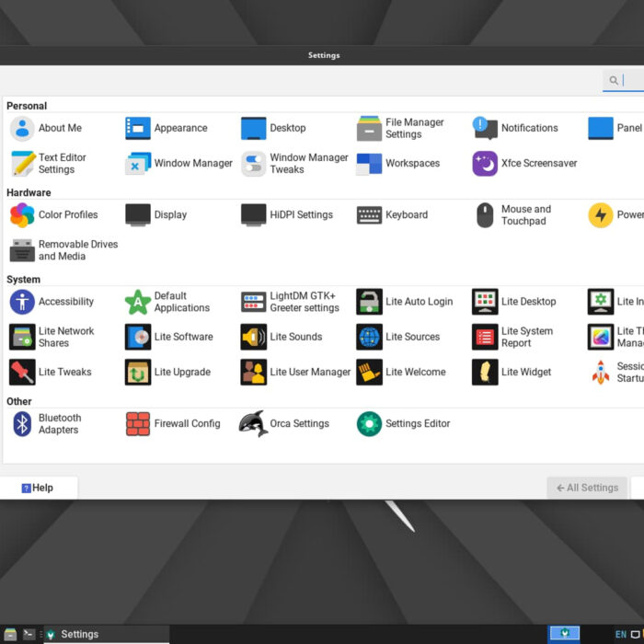This screenshot has height=644, width=644.
Task: Open Lite Sources
Action: [x=398, y=337]
